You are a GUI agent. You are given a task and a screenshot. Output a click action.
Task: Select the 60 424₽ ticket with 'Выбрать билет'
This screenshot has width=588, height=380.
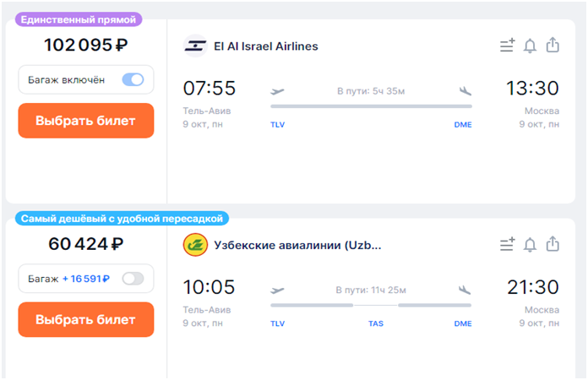(86, 320)
